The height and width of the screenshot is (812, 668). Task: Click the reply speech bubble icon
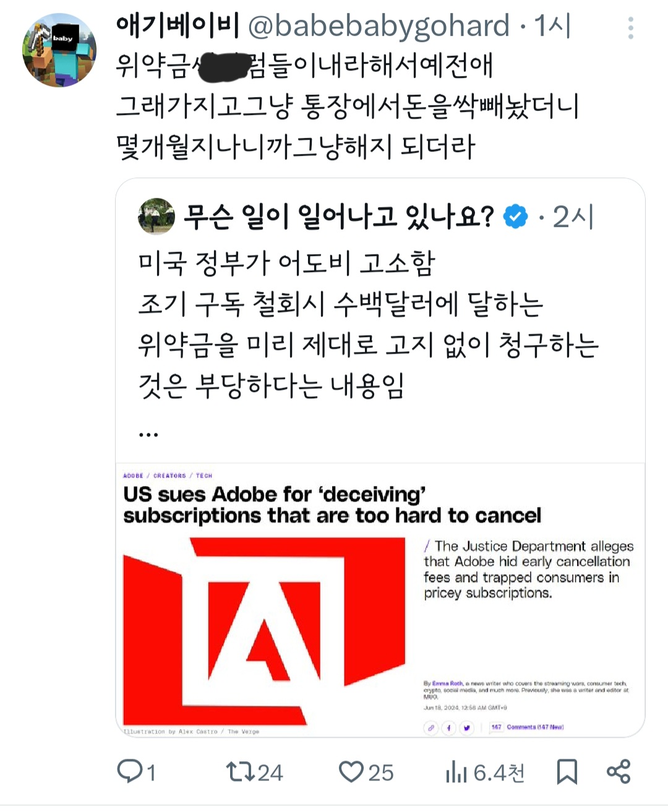(130, 771)
